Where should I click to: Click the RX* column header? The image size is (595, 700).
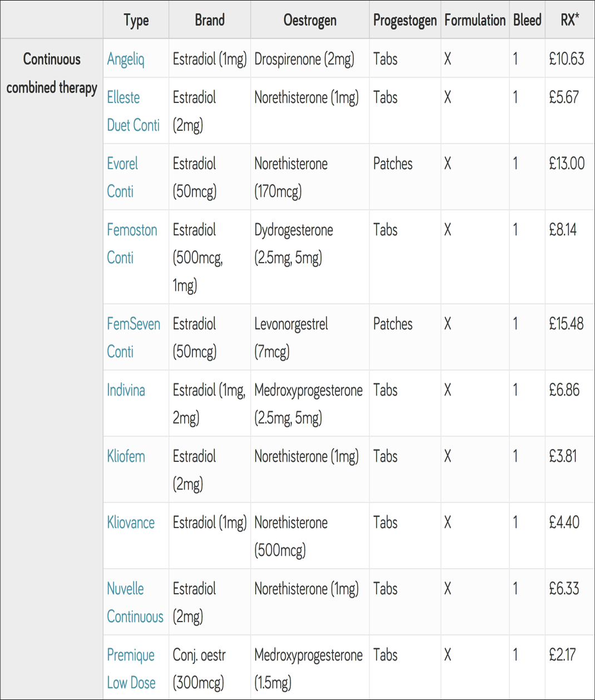coord(570,21)
